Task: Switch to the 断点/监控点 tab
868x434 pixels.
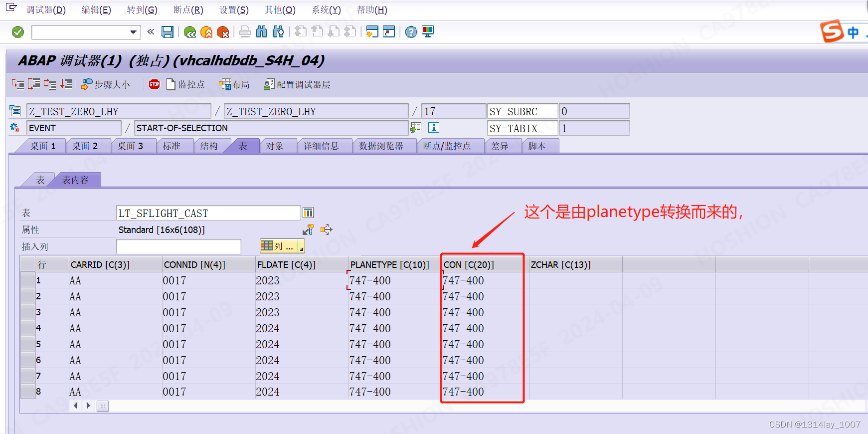Action: tap(447, 146)
